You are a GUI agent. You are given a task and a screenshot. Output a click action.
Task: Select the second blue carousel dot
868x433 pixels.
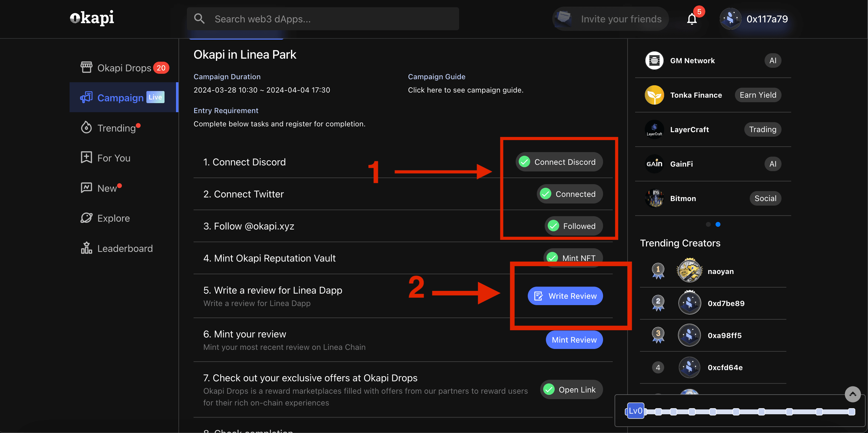[x=718, y=224]
